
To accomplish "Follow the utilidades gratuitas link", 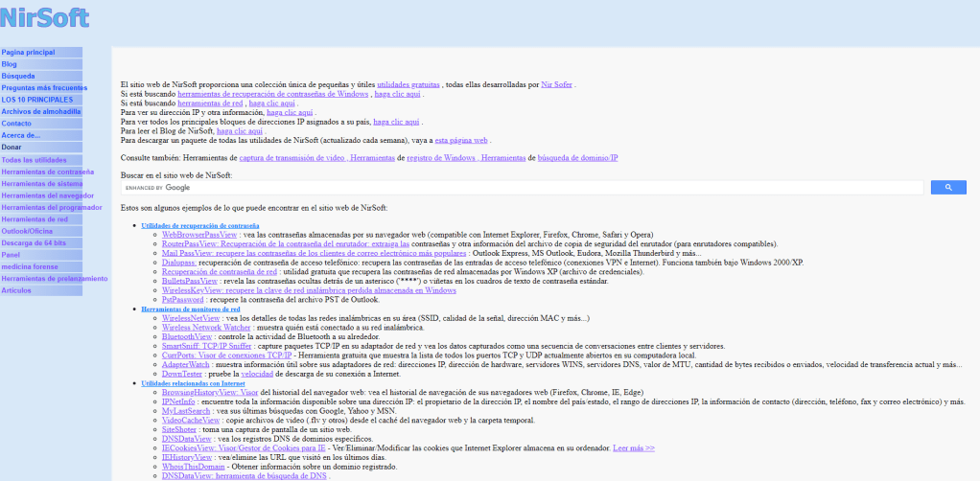I will click(x=408, y=84).
